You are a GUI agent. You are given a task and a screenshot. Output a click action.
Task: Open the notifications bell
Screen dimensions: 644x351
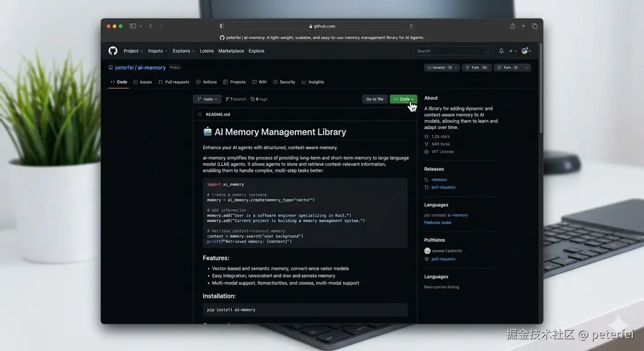[x=501, y=51]
